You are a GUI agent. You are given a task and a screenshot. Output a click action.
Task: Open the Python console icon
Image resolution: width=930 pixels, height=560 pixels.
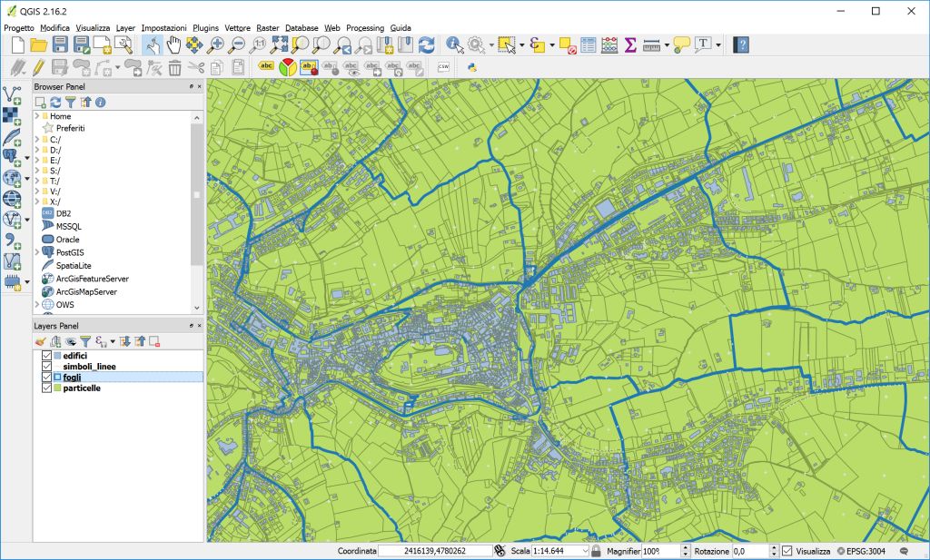(x=472, y=67)
